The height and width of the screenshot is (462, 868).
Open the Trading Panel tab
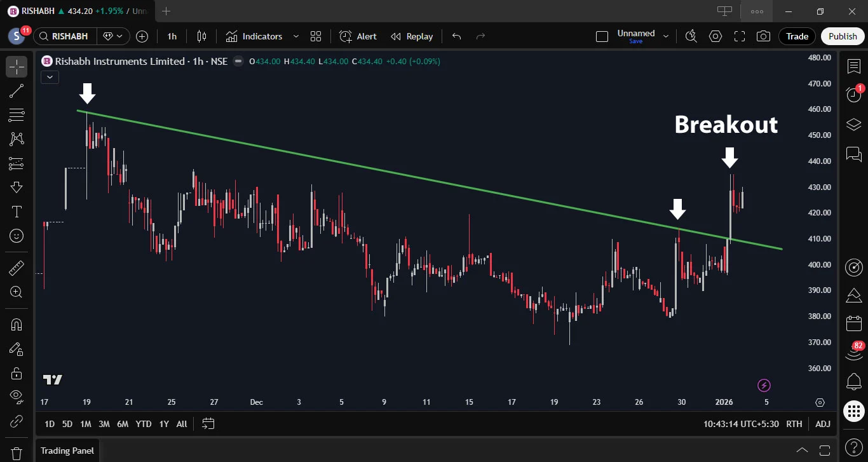click(67, 451)
